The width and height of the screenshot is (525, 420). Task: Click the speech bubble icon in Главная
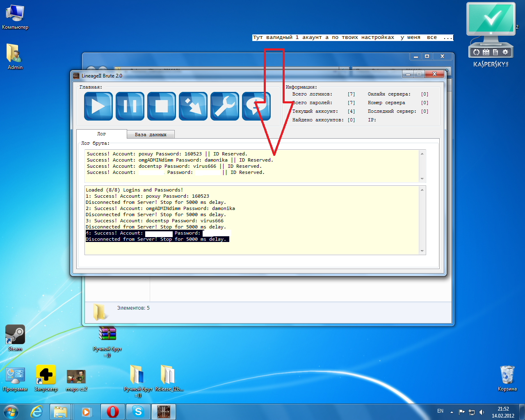(256, 106)
